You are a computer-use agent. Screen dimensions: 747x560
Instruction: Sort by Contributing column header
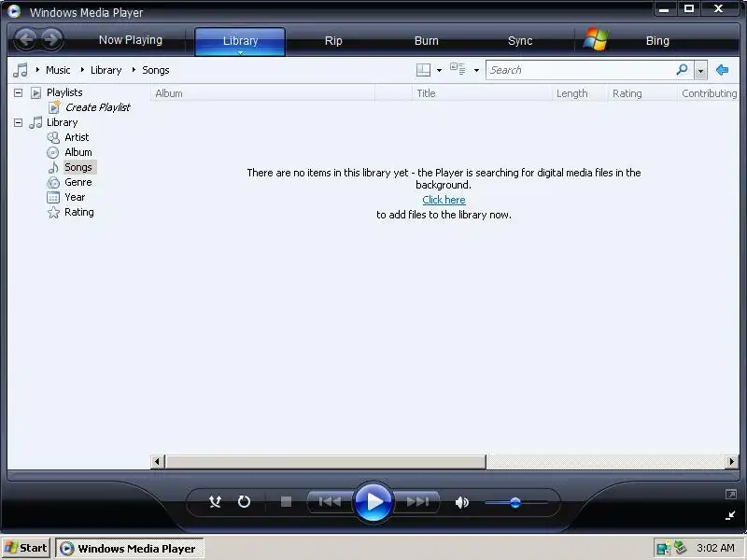tap(709, 93)
